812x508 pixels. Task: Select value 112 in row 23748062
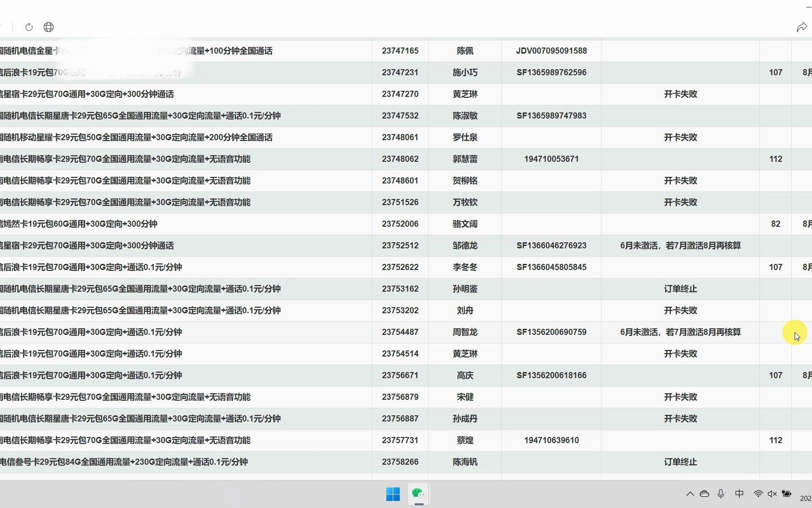(776, 159)
